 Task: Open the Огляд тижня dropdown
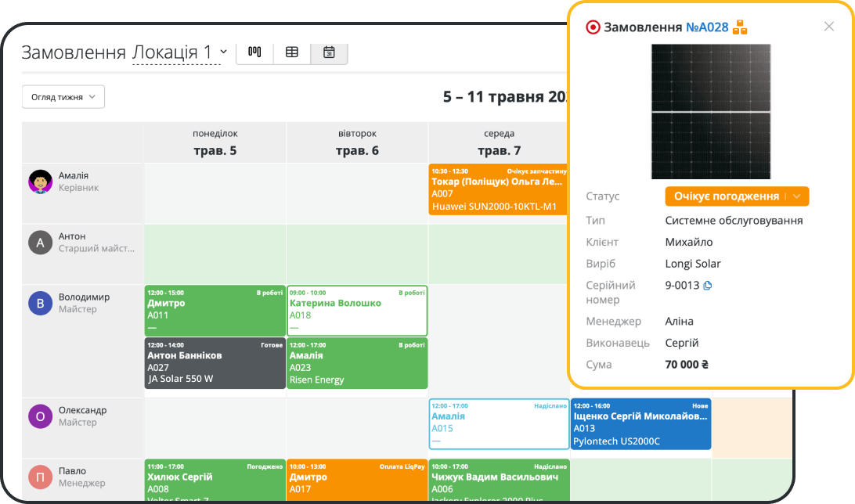click(x=63, y=96)
